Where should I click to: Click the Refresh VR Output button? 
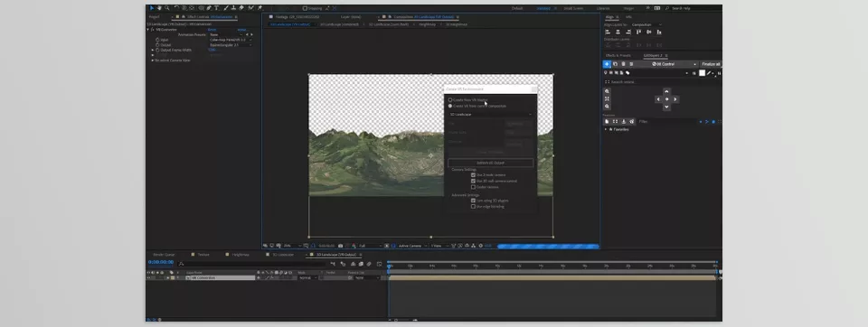click(x=490, y=163)
